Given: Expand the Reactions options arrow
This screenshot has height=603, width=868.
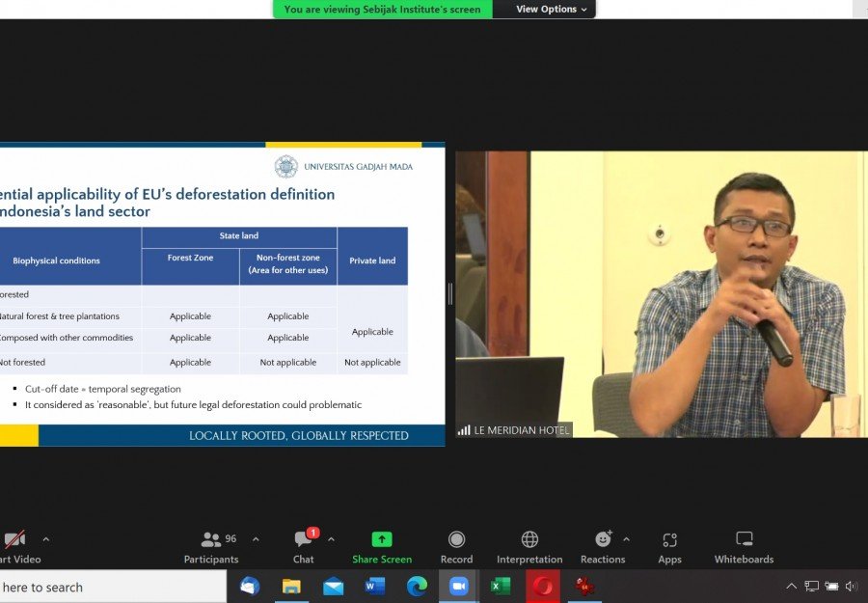Looking at the screenshot, I should point(626,539).
